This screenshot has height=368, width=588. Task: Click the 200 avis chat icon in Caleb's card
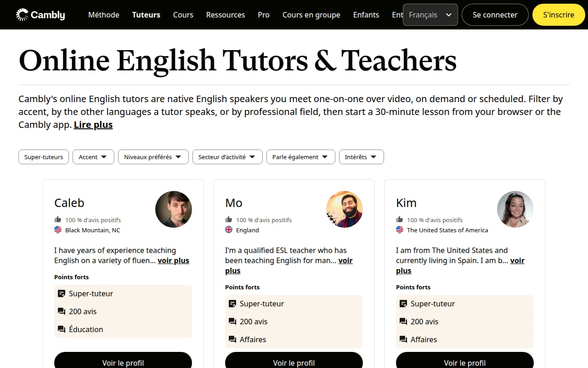point(62,311)
